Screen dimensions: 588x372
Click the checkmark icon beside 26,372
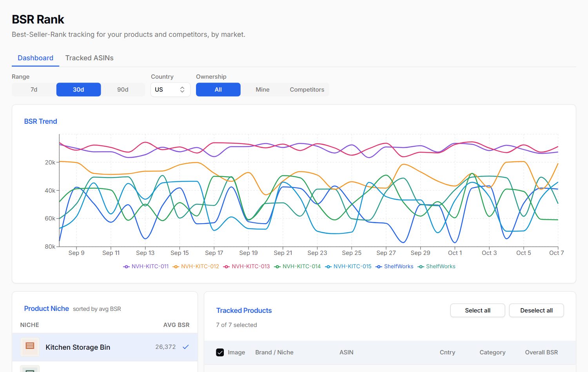(186, 347)
